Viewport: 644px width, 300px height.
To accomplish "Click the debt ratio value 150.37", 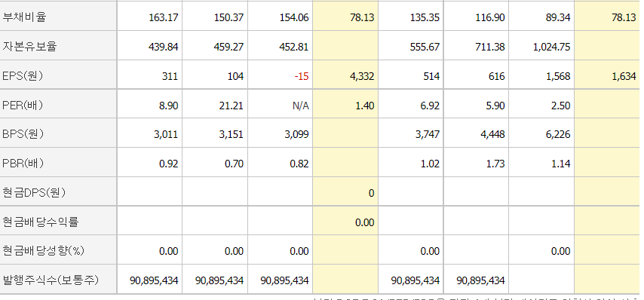I will coord(228,18).
